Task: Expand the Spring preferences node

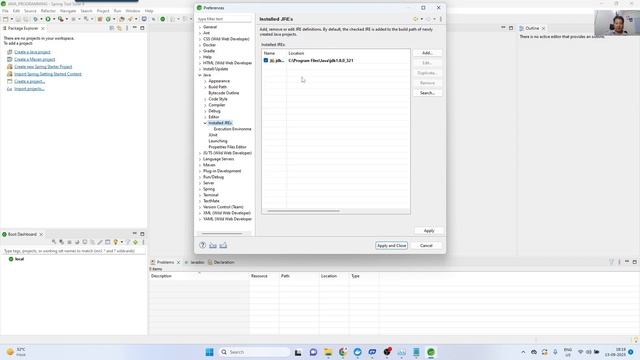Action: (200, 189)
